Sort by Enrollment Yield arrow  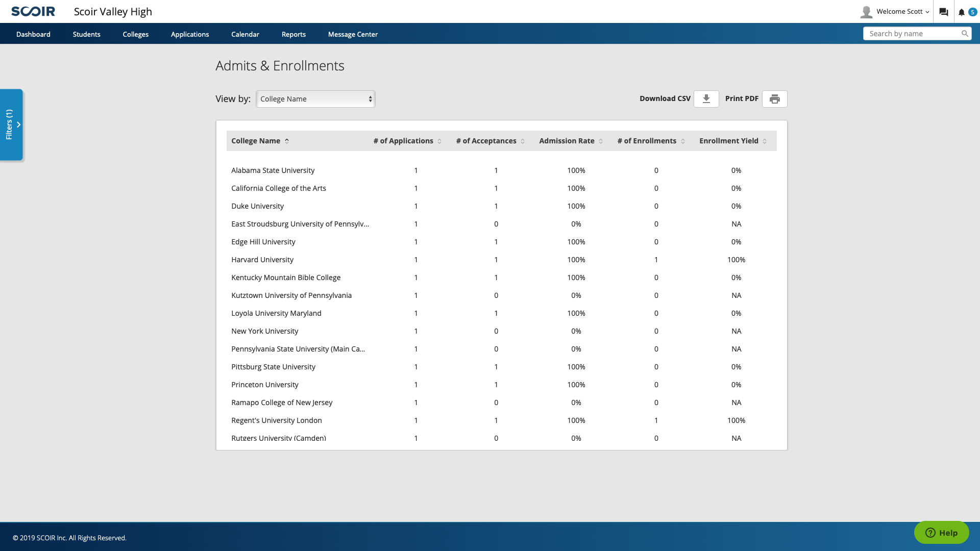pos(765,141)
